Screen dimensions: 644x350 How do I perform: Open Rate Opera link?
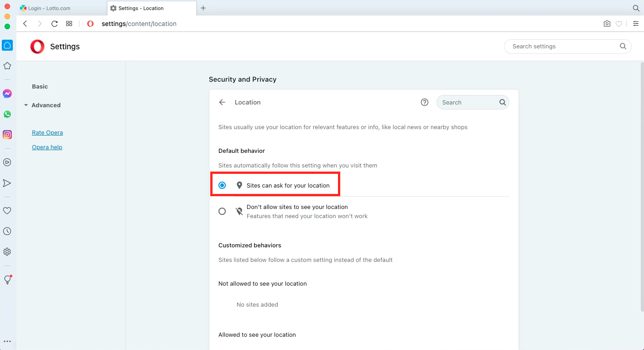pos(47,133)
